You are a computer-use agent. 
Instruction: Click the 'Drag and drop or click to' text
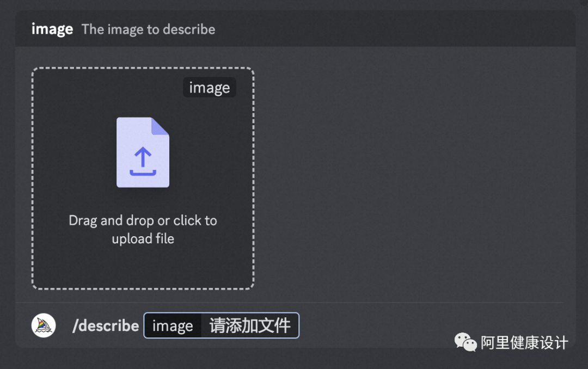coord(143,220)
